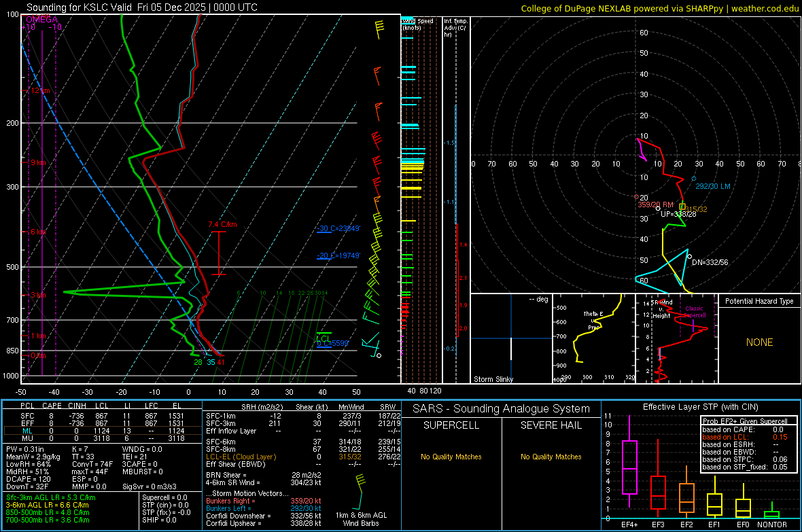Click the Bunkers Left = row

[264, 508]
